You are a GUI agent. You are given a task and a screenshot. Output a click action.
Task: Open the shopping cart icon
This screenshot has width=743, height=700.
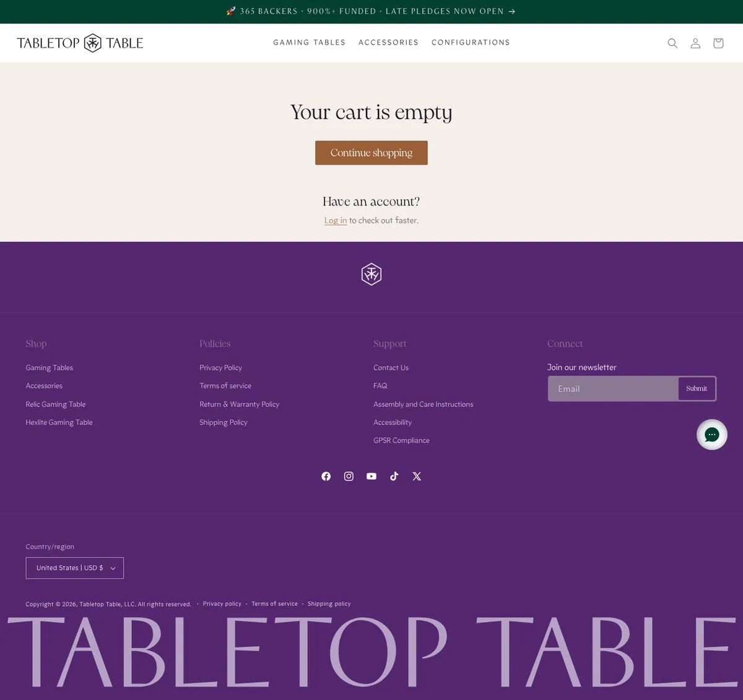pos(718,43)
